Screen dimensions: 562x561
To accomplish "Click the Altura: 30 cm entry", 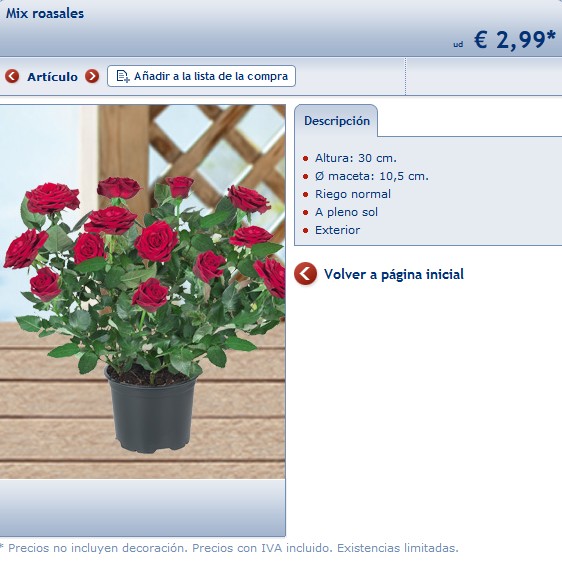I will [356, 158].
